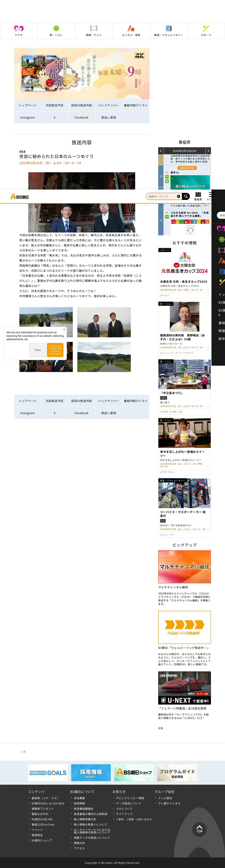Go to previous day in 番組表

pyautogui.click(x=161, y=151)
